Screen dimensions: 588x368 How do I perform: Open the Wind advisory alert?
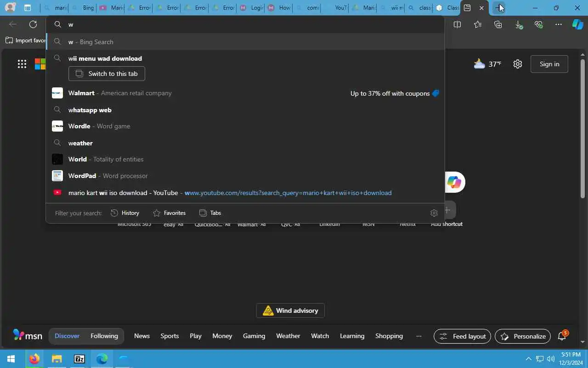pos(290,310)
